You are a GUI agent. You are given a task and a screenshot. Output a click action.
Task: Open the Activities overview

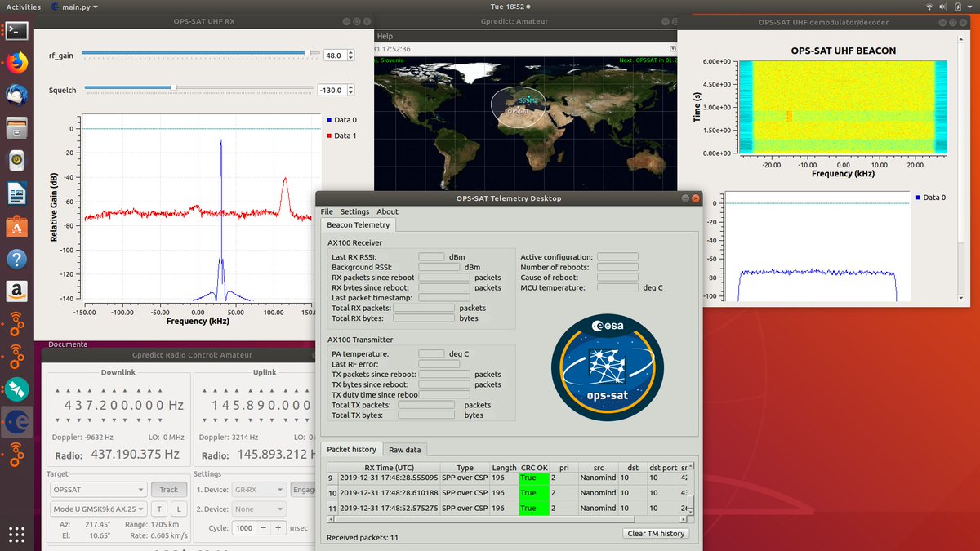tap(23, 7)
